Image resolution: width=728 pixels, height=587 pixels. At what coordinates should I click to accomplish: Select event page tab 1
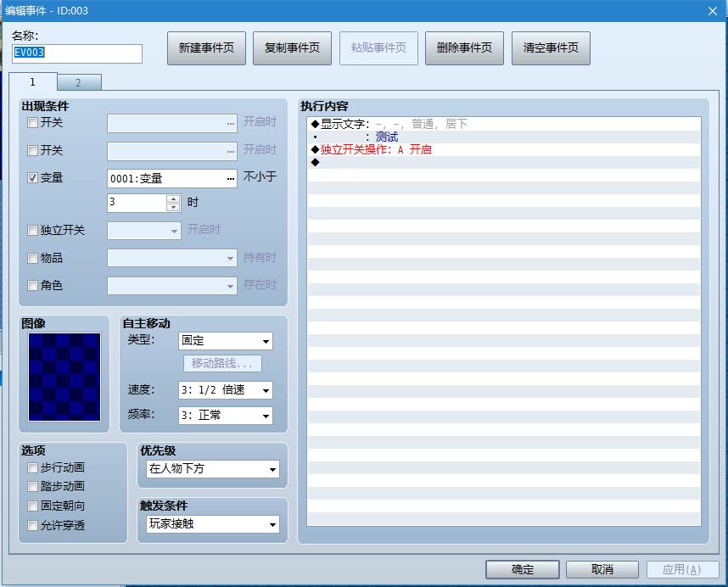click(x=32, y=81)
